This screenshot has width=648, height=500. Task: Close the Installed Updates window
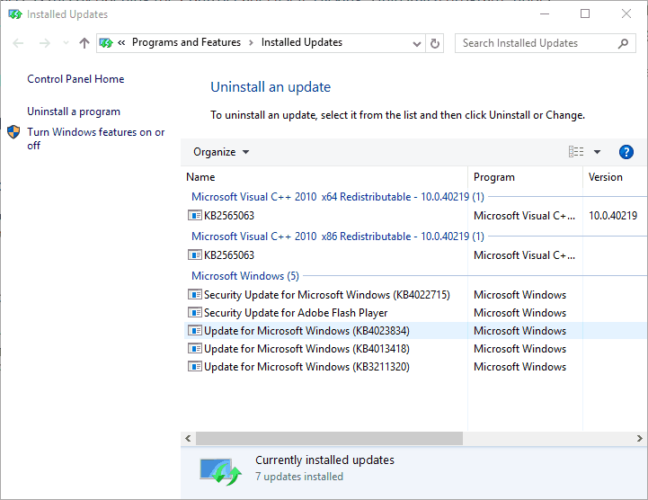(626, 14)
